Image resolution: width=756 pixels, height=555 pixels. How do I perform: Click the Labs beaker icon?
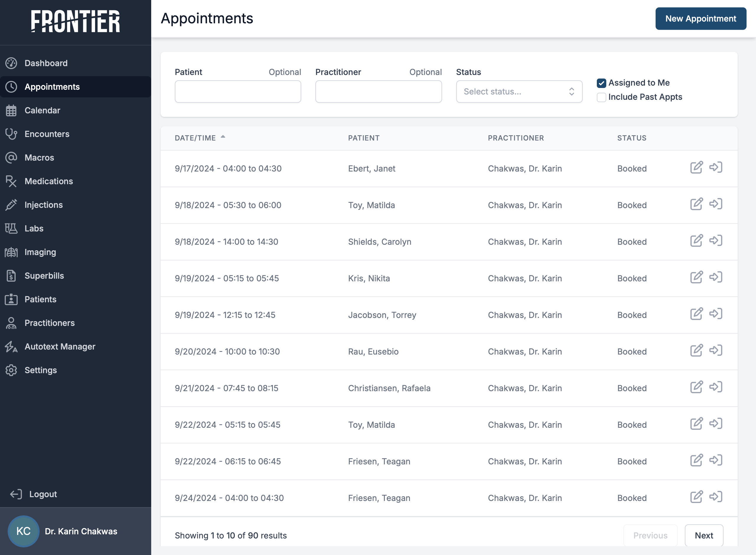click(11, 228)
